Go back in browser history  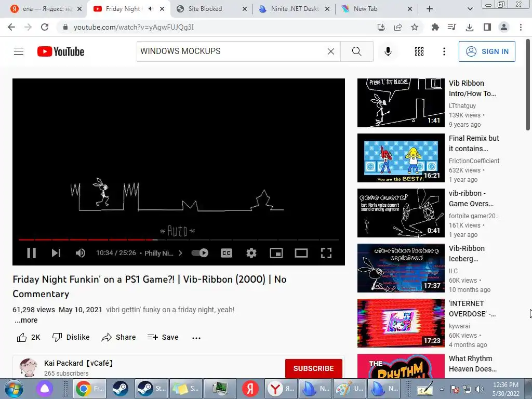point(11,27)
